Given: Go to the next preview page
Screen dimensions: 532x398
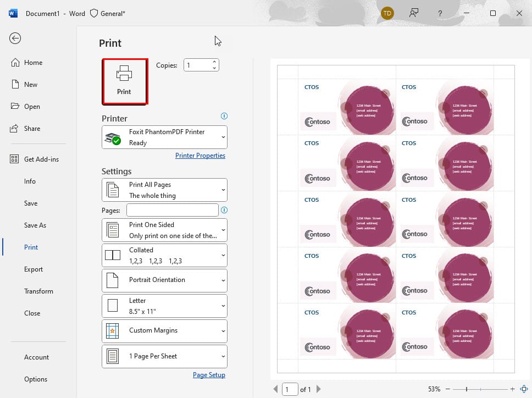Looking at the screenshot, I should coord(318,389).
